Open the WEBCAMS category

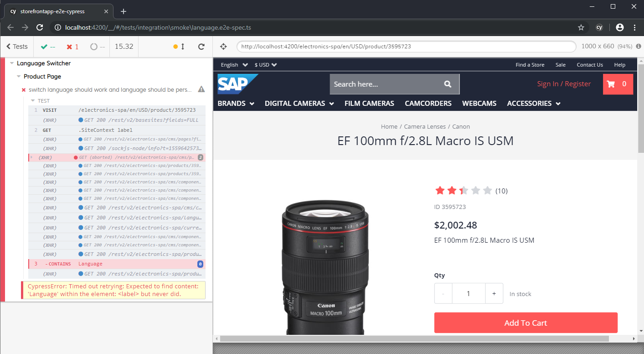[x=479, y=104]
